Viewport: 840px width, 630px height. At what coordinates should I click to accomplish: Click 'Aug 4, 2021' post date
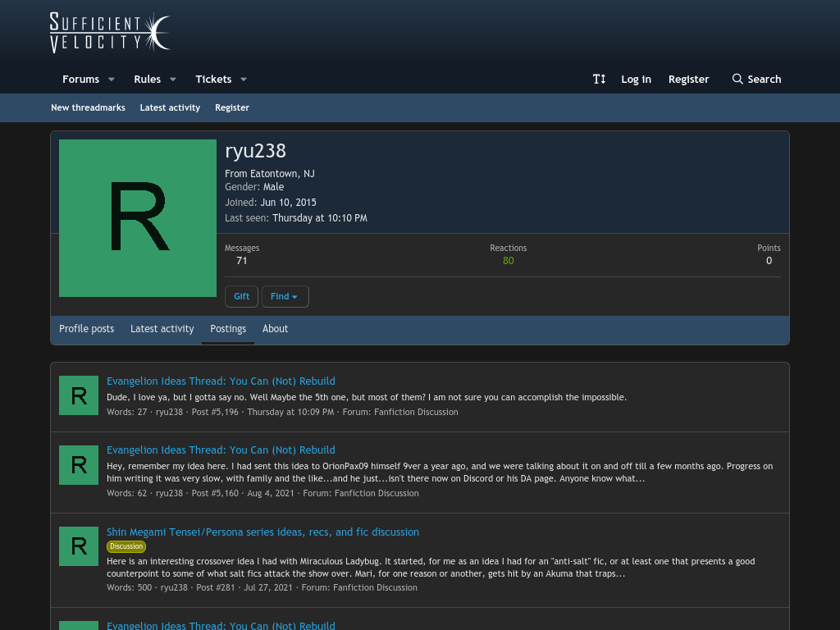pos(271,493)
